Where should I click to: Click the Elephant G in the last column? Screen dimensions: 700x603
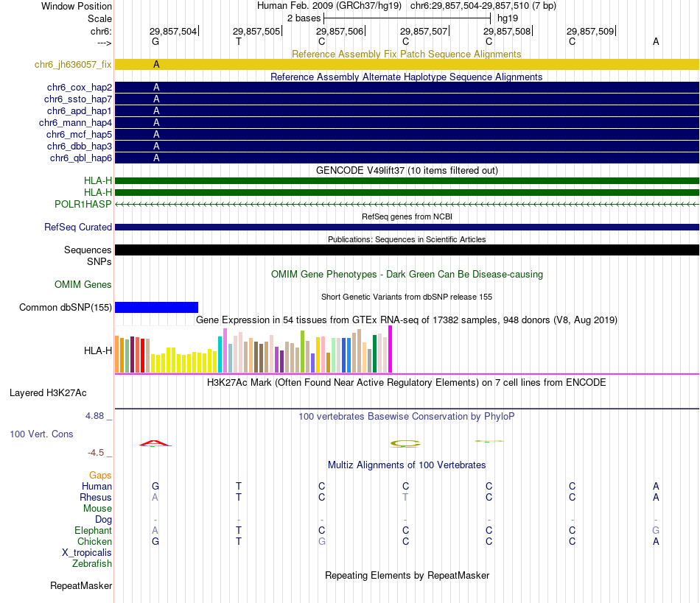coord(656,530)
